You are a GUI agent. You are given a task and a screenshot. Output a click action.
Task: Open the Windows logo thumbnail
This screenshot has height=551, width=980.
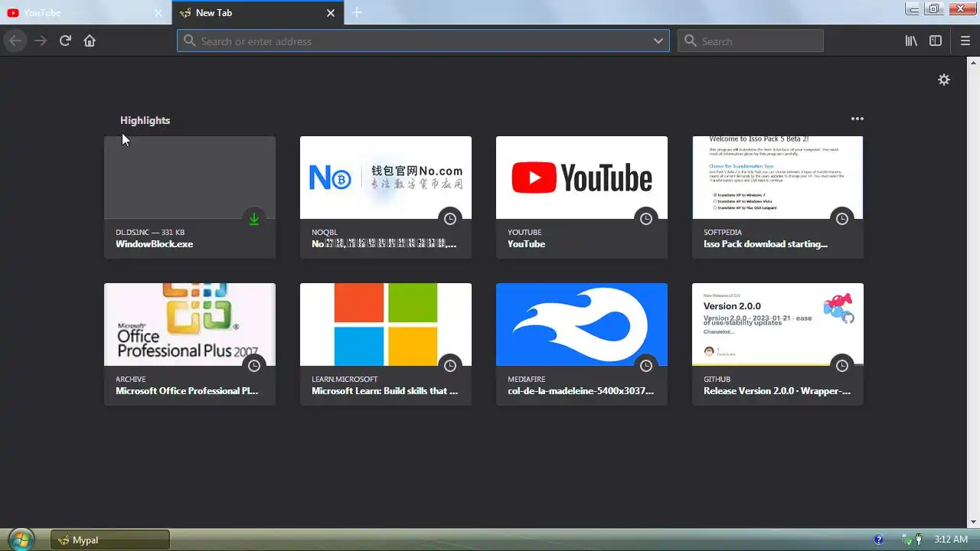pyautogui.click(x=386, y=324)
